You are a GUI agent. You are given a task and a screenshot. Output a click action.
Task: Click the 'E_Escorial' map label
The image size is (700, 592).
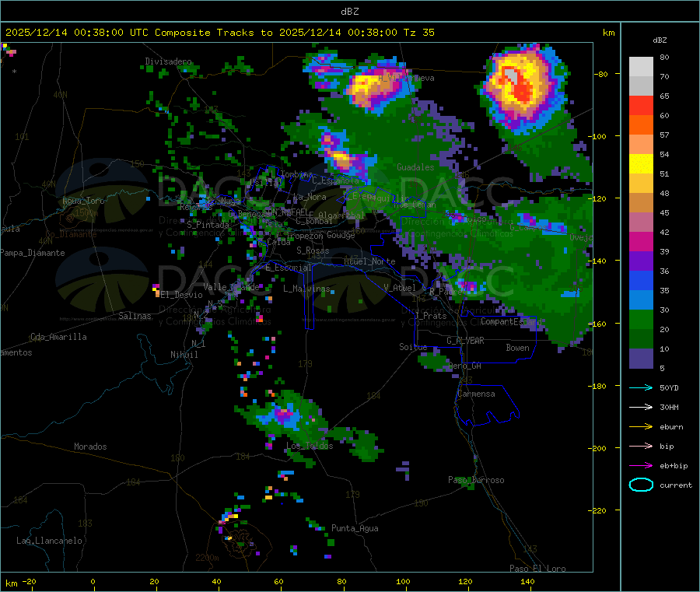click(x=289, y=268)
